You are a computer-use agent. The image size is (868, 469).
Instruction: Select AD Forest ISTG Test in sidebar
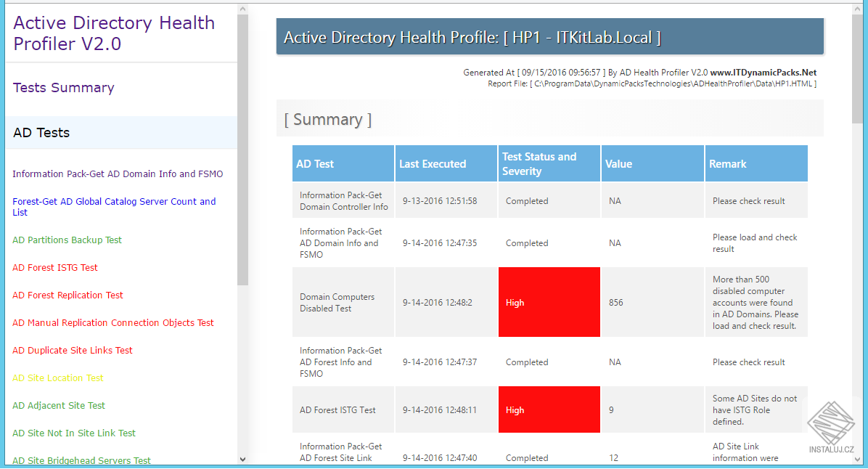[x=55, y=267]
